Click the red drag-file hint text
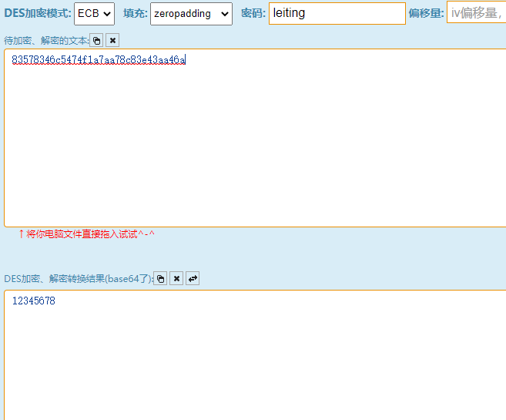Viewport: 506px width, 420px height. [86, 234]
